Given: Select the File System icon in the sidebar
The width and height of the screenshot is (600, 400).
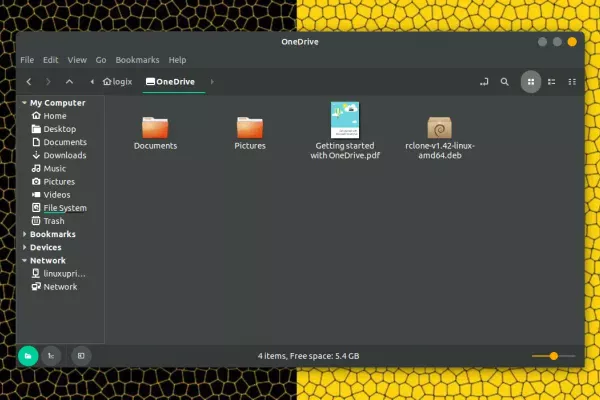Looking at the screenshot, I should [36, 207].
